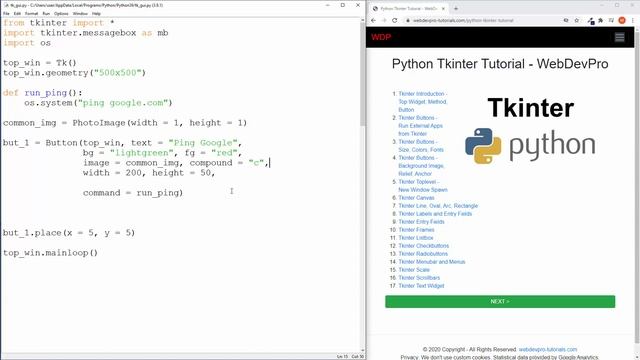Click the page heading Python Tkinter Tutorial - WebDevPro
The width and height of the screenshot is (640, 360).
500,64
